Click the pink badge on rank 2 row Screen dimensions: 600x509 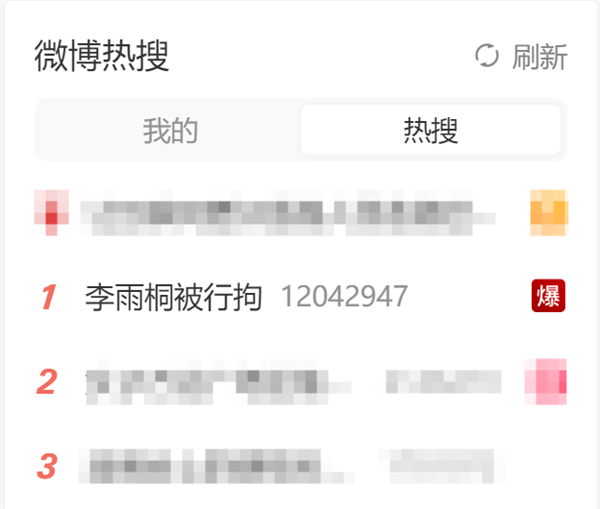[545, 382]
